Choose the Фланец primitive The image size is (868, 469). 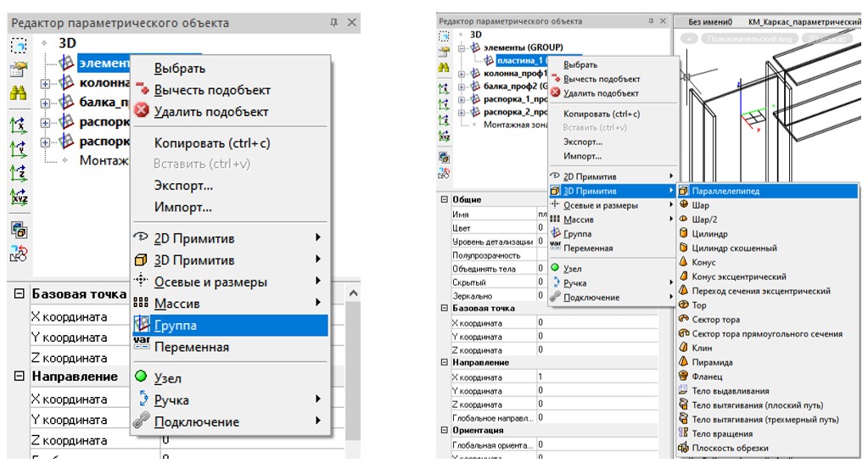pos(707,377)
